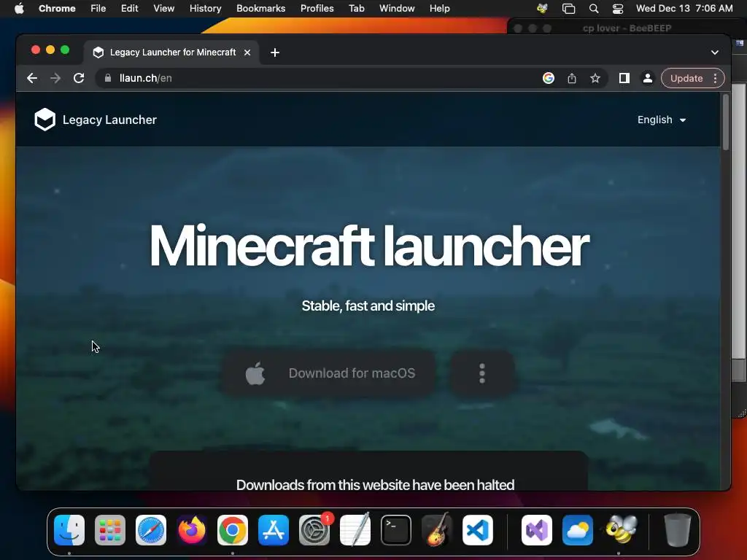Click the date and time in menu bar

click(684, 9)
